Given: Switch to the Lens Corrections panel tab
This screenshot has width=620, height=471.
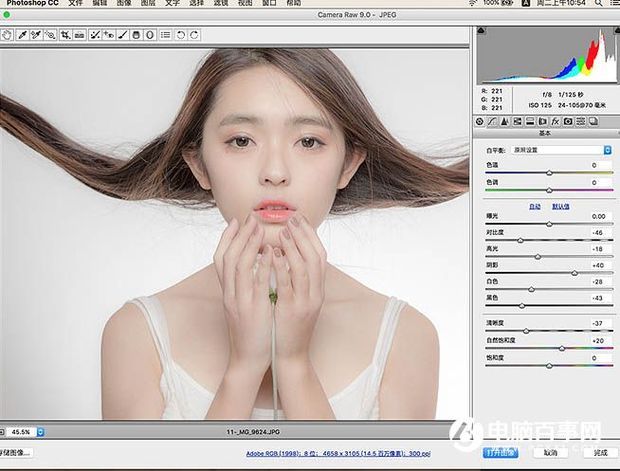Looking at the screenshot, I should (542, 122).
